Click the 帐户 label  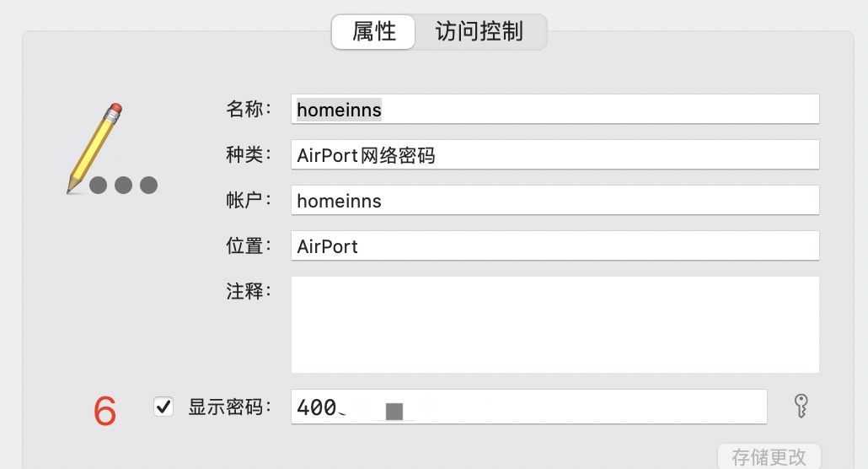(x=249, y=200)
